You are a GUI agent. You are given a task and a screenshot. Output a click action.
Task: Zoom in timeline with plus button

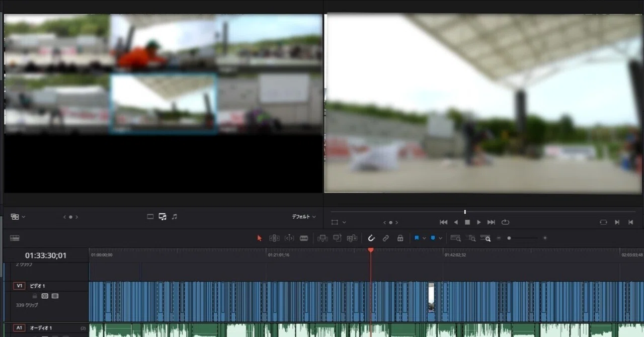545,238
